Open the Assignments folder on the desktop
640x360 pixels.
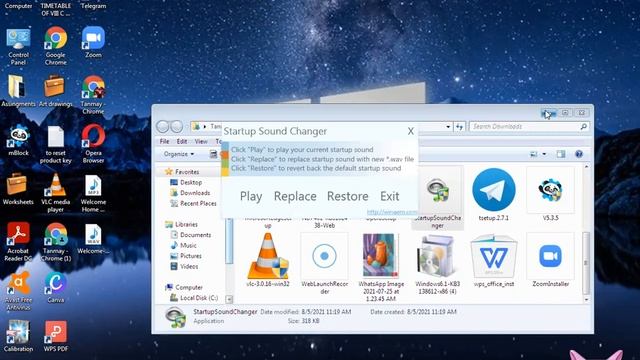18,91
